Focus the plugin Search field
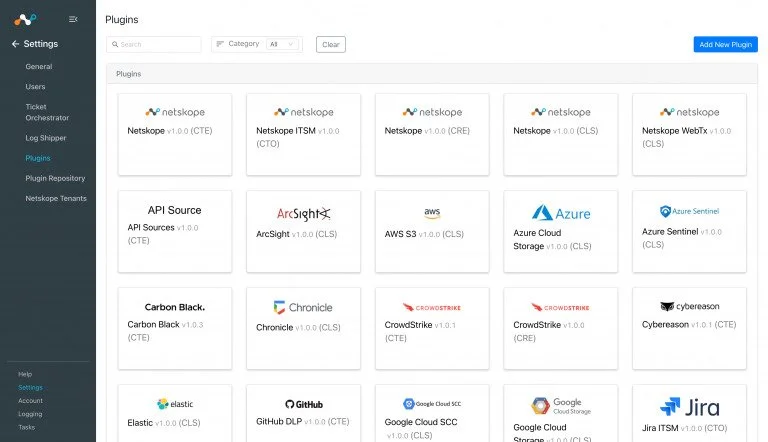768x442 pixels. tap(154, 44)
